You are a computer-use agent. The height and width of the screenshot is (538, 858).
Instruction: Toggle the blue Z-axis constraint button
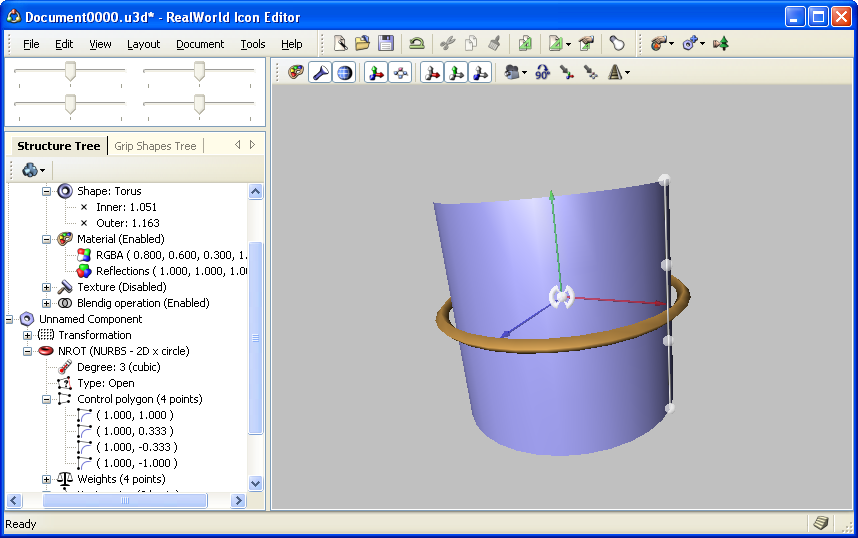(x=480, y=72)
